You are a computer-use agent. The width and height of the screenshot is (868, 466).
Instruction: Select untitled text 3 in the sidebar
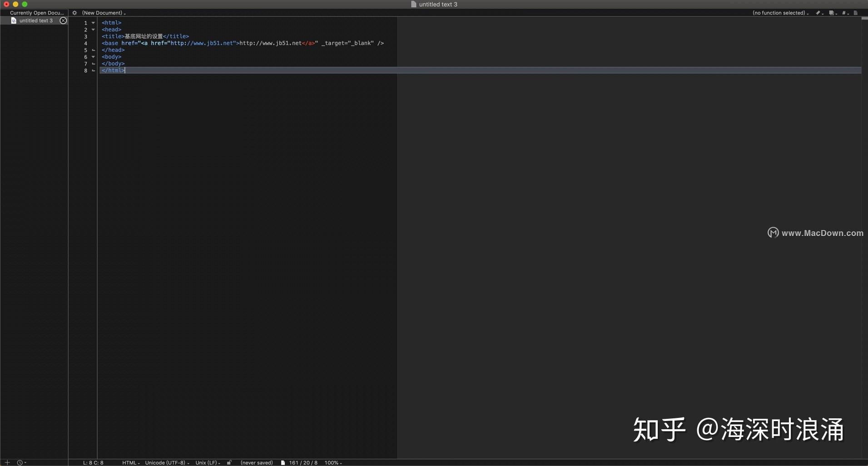(35, 20)
